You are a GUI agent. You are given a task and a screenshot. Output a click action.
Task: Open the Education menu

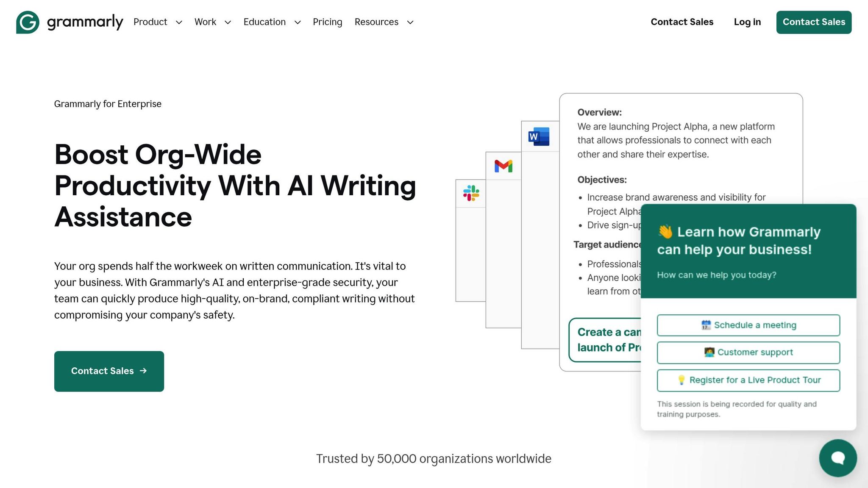264,22
